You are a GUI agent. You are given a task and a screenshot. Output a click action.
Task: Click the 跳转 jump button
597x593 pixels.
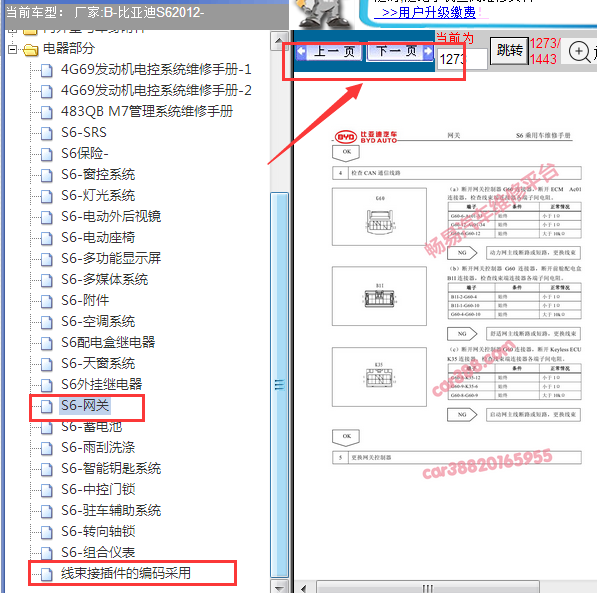coord(509,51)
